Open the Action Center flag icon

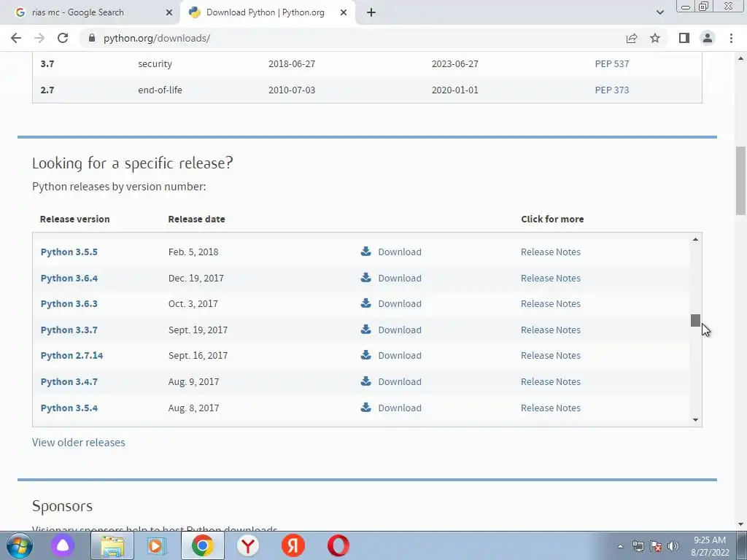(656, 546)
